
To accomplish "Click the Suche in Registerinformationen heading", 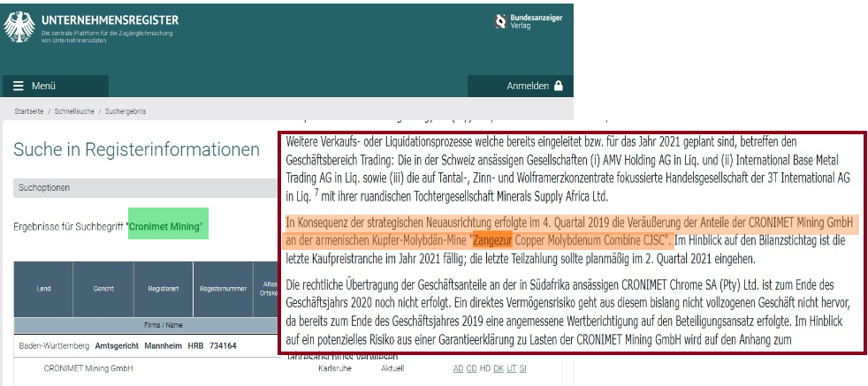I will coord(136,149).
